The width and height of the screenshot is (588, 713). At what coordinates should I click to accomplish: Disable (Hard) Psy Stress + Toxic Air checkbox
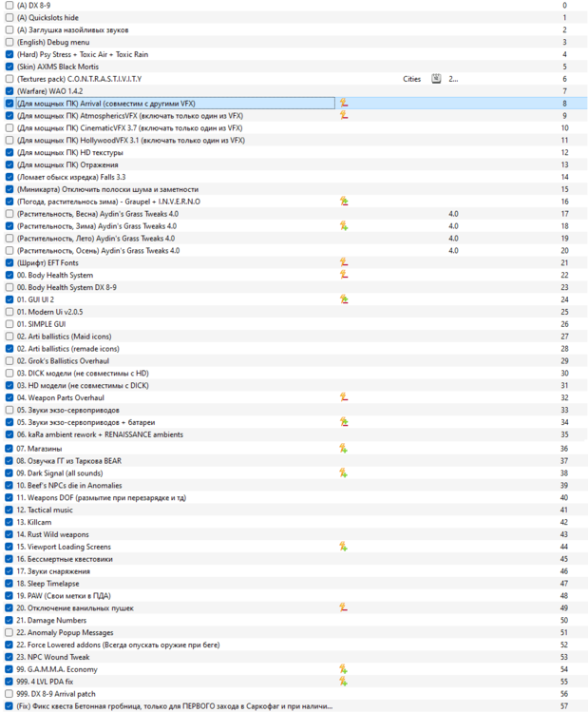[x=9, y=54]
